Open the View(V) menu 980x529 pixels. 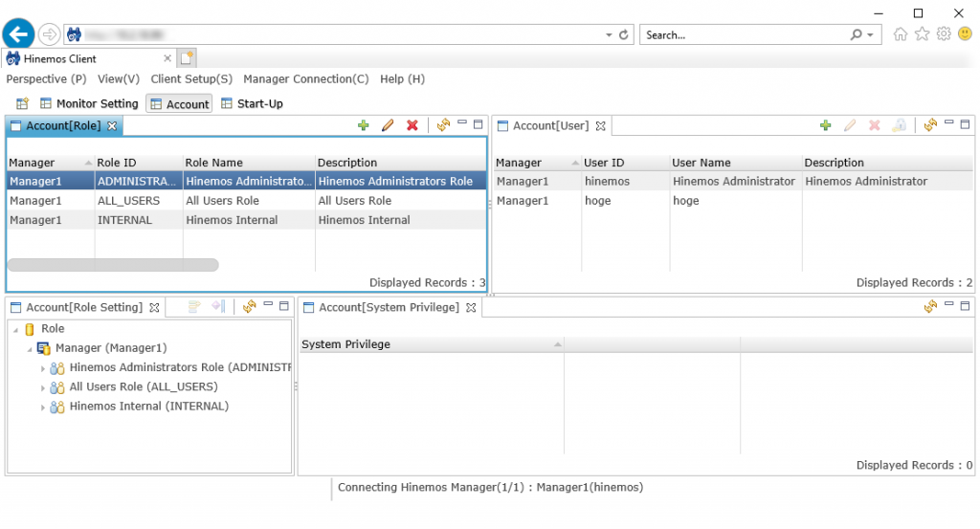pos(119,79)
